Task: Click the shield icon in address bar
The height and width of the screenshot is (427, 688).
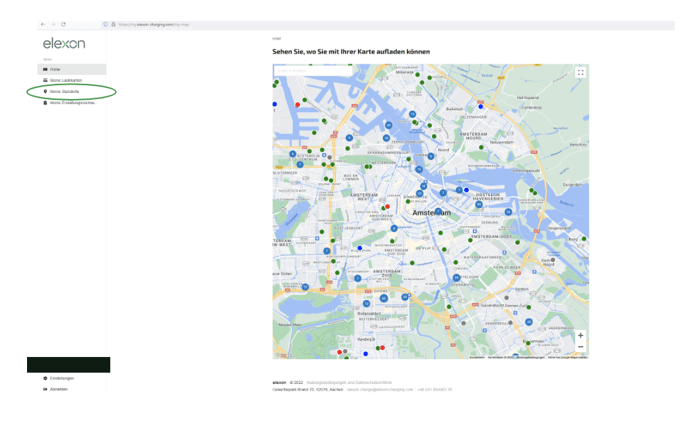Action: pyautogui.click(x=105, y=25)
